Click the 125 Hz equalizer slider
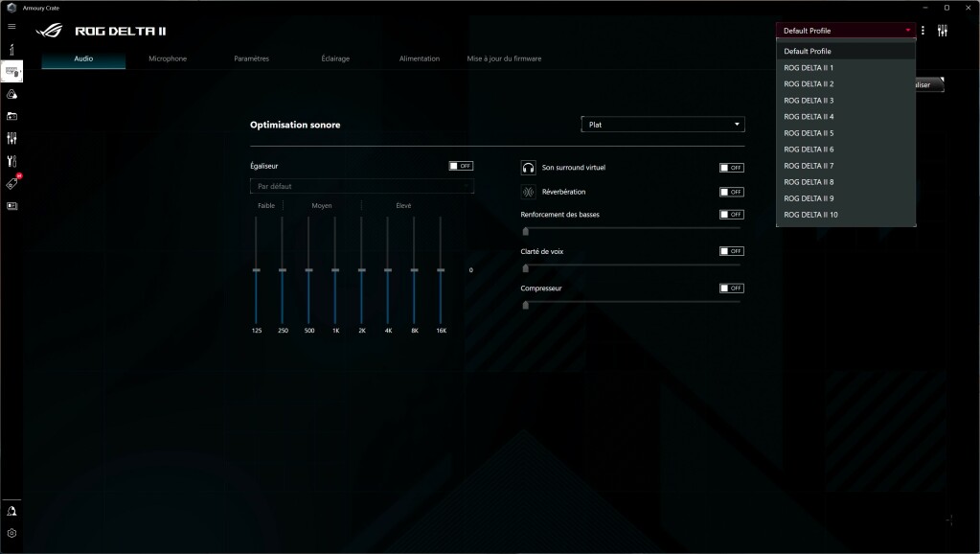 point(256,270)
